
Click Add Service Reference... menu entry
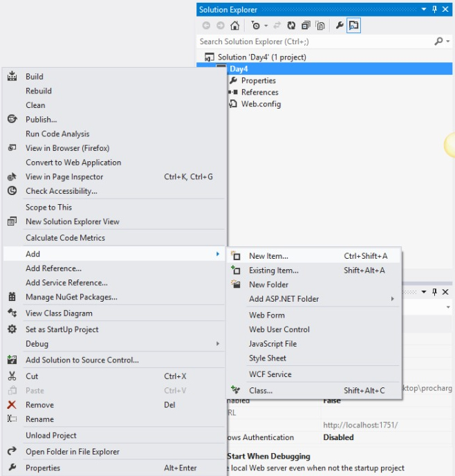67,282
